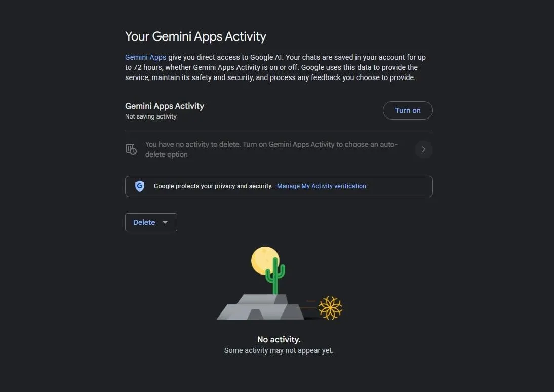554x392 pixels.
Task: Click the Google protects your privacy text
Action: 213,186
